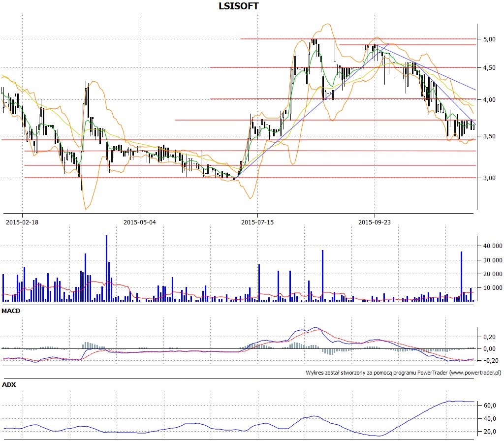Screen dimensions: 504x441
Task: Click the 3,00 price axis label
Action: pos(489,178)
